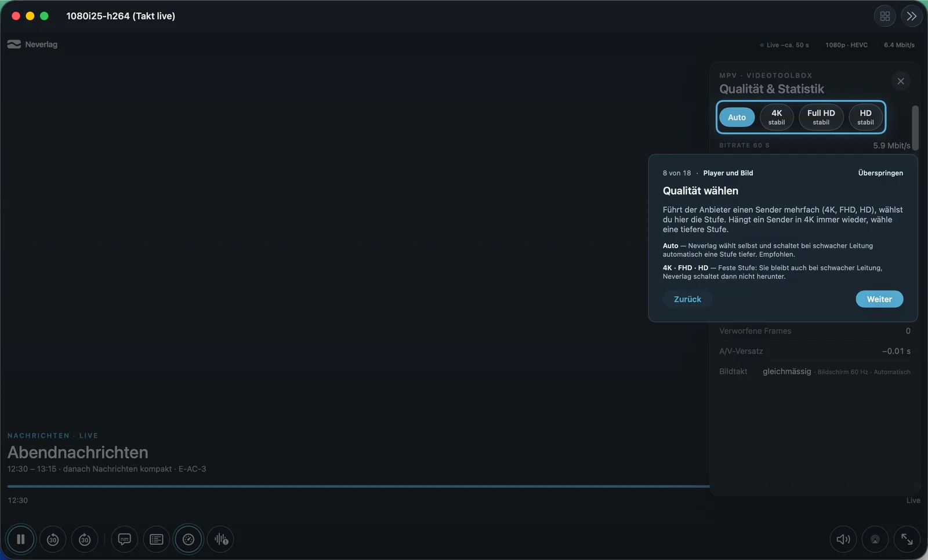
Task: Click Überspringen to skip the tour
Action: point(880,173)
